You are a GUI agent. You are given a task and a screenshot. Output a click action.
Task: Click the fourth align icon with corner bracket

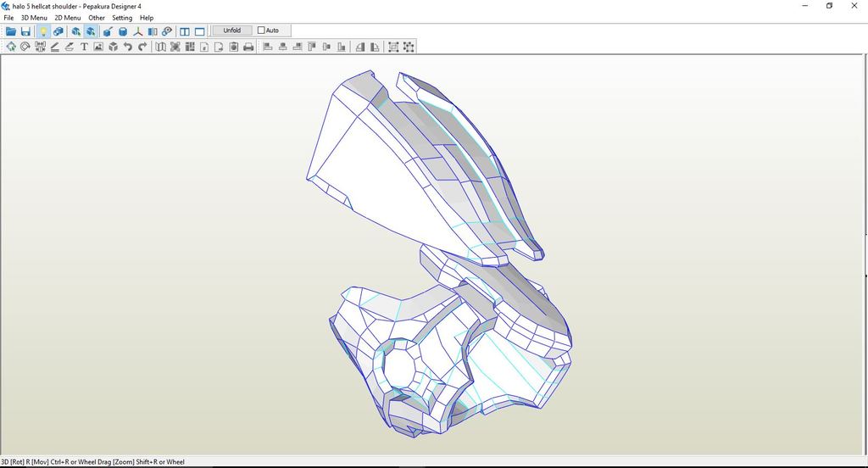312,47
